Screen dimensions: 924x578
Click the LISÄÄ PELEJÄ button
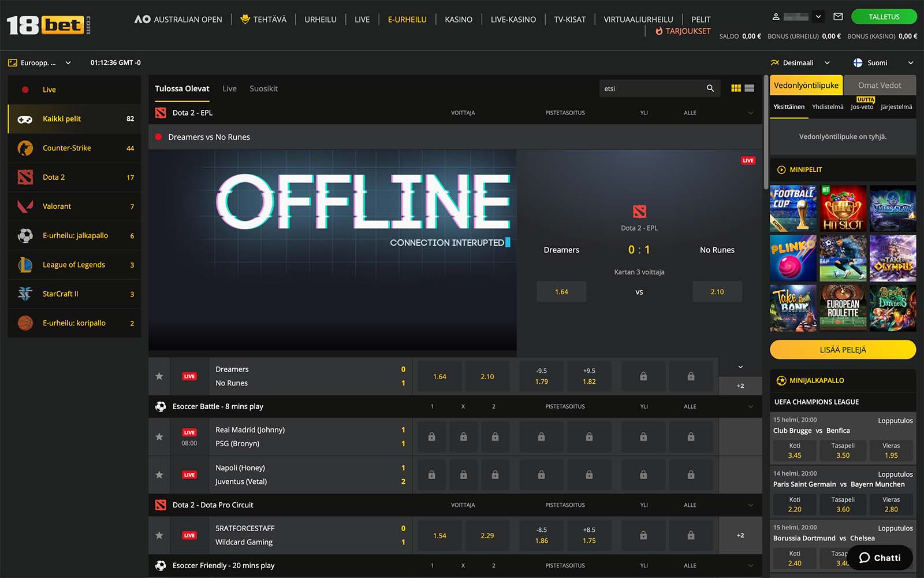843,350
